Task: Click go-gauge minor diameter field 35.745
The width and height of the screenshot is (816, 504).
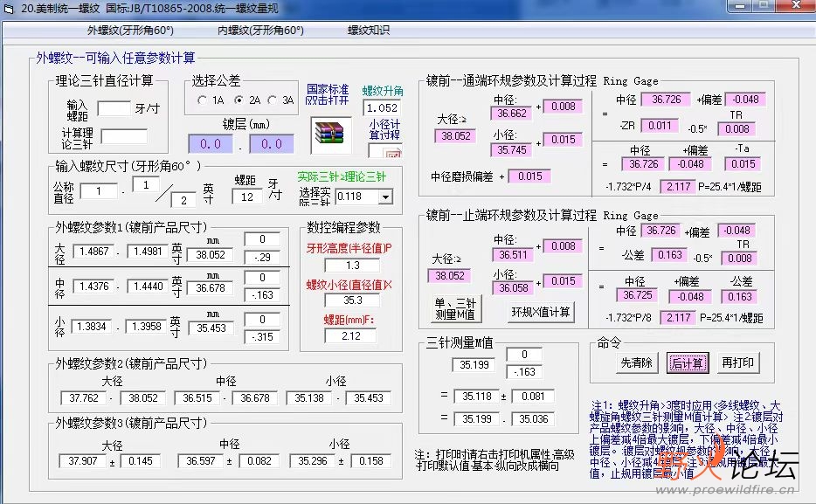Action: point(511,149)
